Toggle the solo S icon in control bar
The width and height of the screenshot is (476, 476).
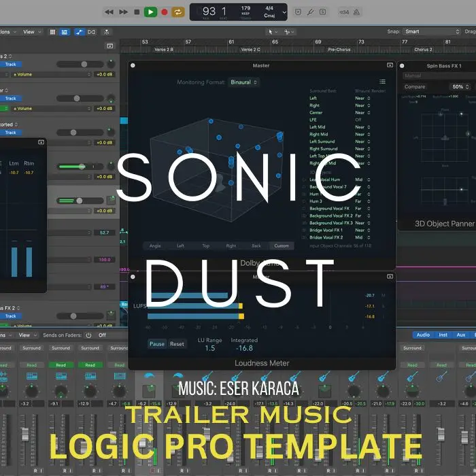point(323,12)
